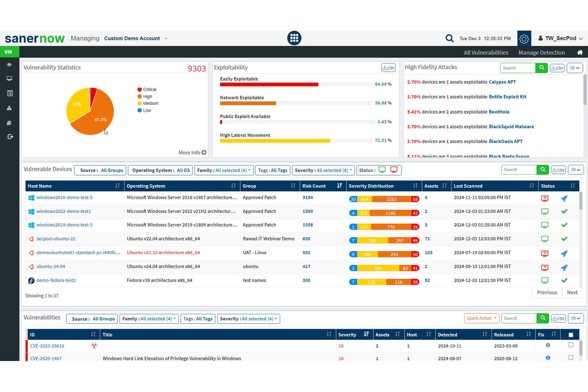The width and height of the screenshot is (588, 392).
Task: Toggle the red monitor Status filter
Action: 394,170
